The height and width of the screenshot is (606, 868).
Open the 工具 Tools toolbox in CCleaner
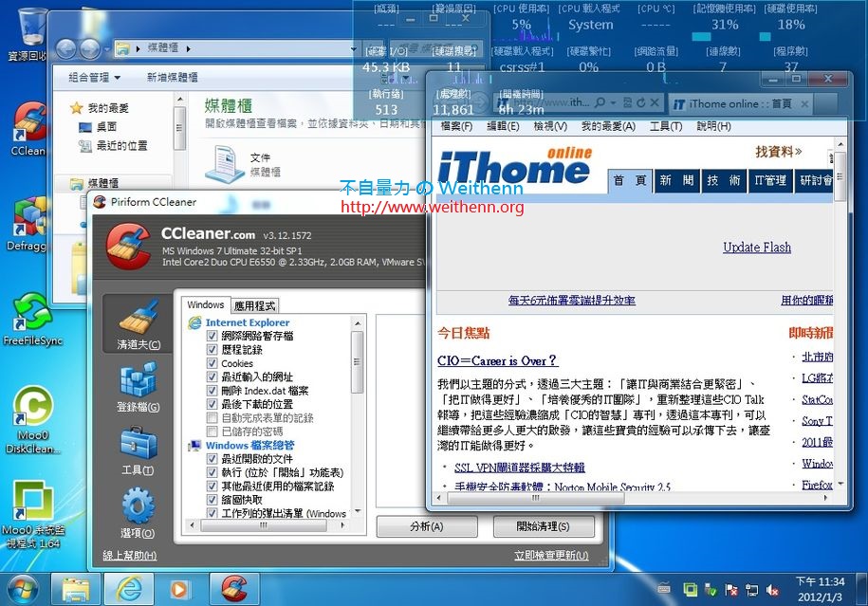pyautogui.click(x=139, y=439)
